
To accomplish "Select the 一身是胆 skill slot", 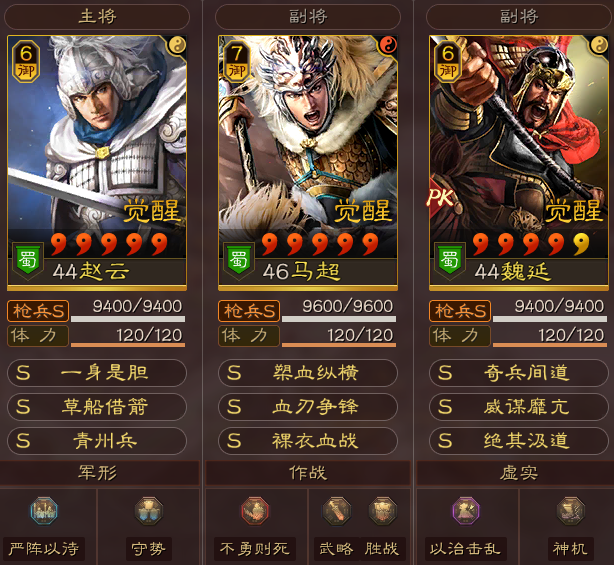I will pos(97,373).
